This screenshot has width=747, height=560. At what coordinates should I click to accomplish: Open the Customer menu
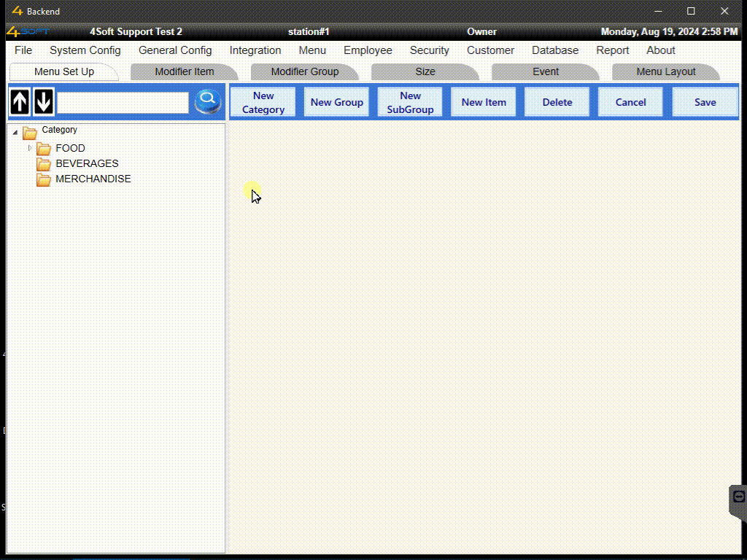click(x=490, y=50)
